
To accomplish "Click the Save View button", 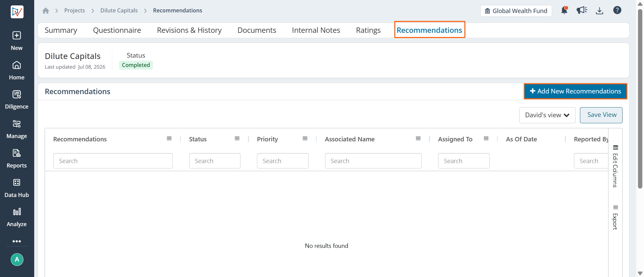I will [601, 115].
